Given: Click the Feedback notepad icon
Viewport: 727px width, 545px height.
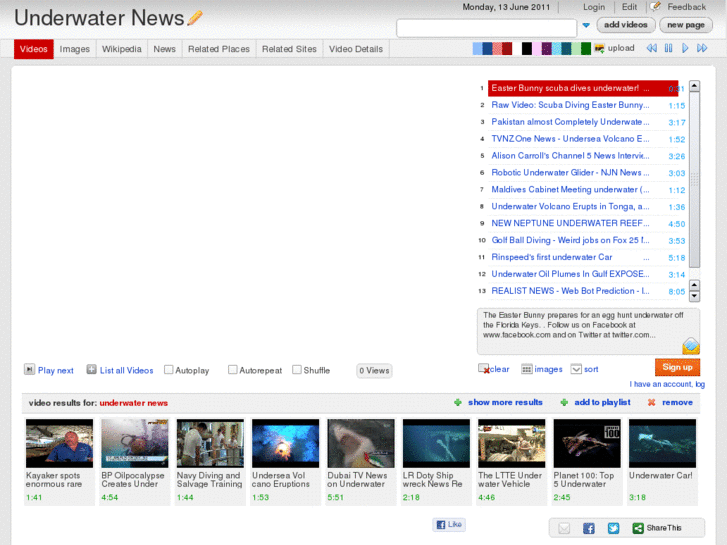Looking at the screenshot, I should click(x=655, y=6).
